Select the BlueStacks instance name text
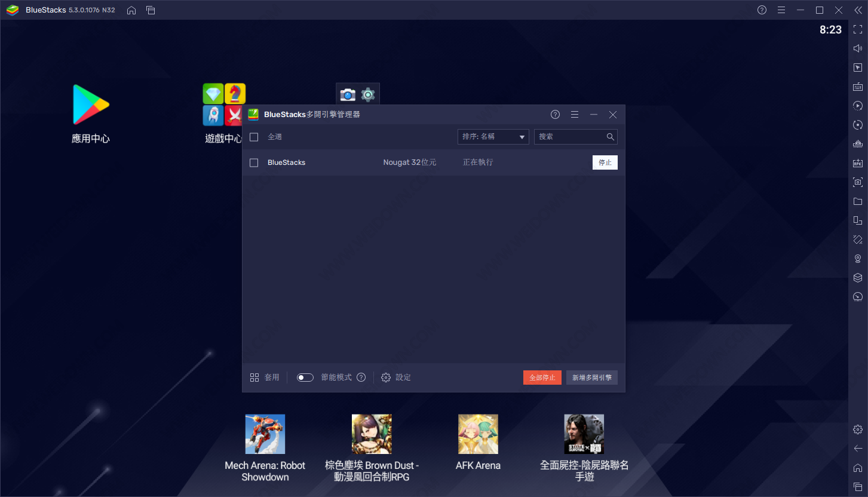 pyautogui.click(x=287, y=162)
